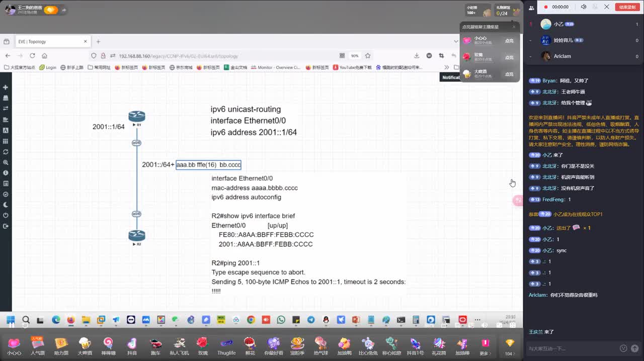Switch to the EVE | Topology tab
644x361 pixels.
click(x=52, y=42)
